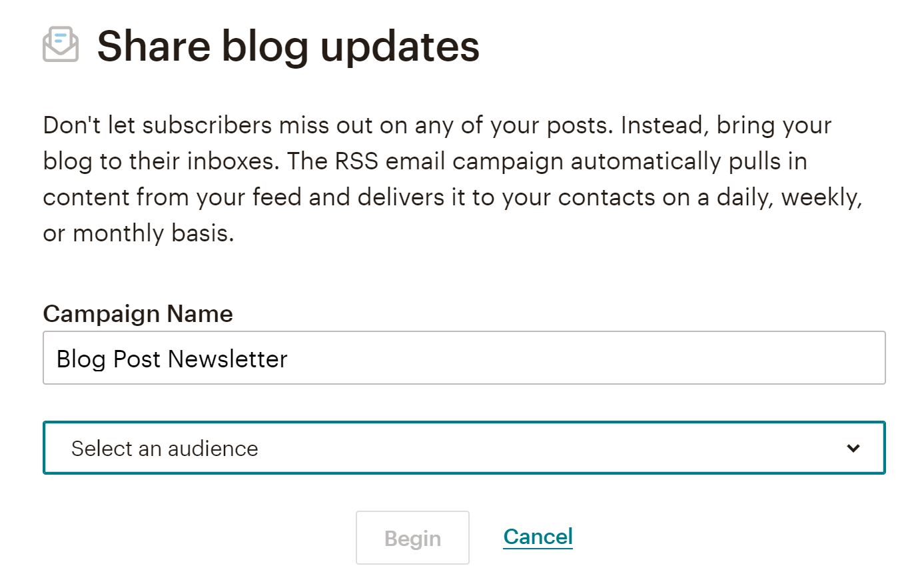
Task: Click 'RSS email campaign' in the description
Action: 449,161
